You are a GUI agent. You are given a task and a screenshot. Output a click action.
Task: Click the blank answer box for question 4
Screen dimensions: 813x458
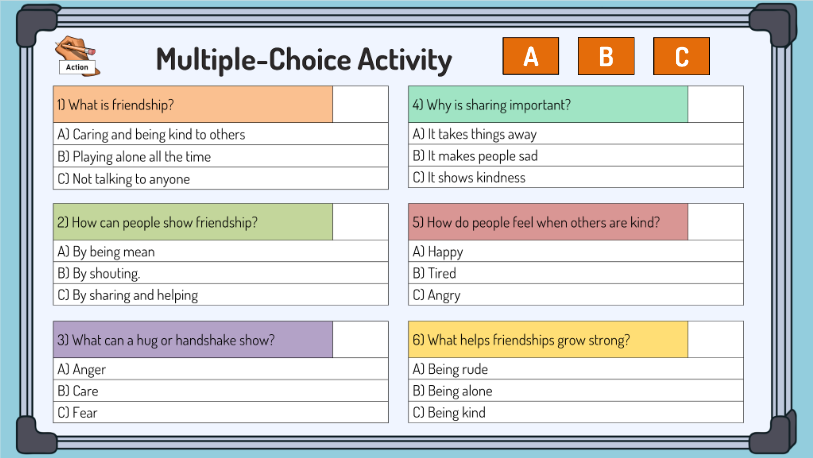coord(716,104)
